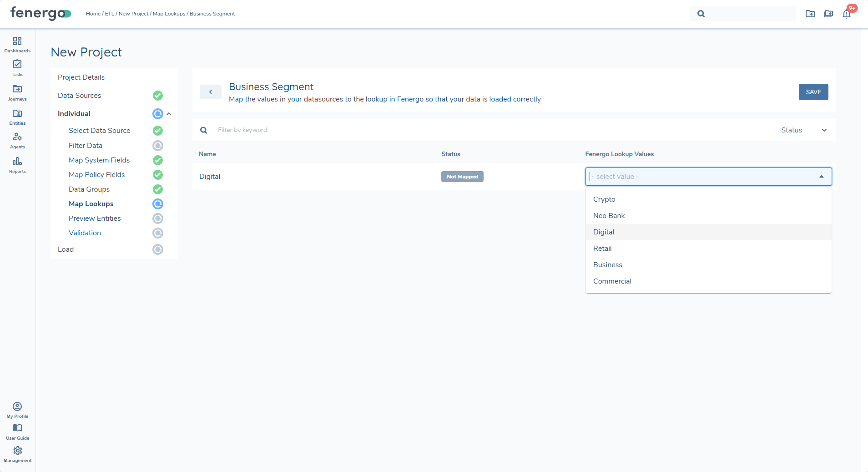Click the SAVE button
This screenshot has height=472, width=868.
[813, 92]
